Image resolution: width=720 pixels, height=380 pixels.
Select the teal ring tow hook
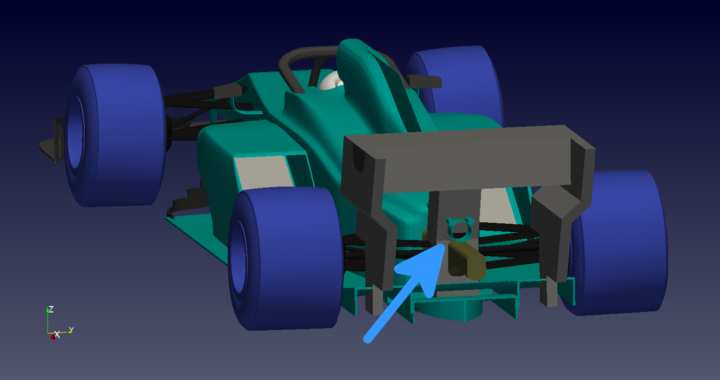point(460,229)
